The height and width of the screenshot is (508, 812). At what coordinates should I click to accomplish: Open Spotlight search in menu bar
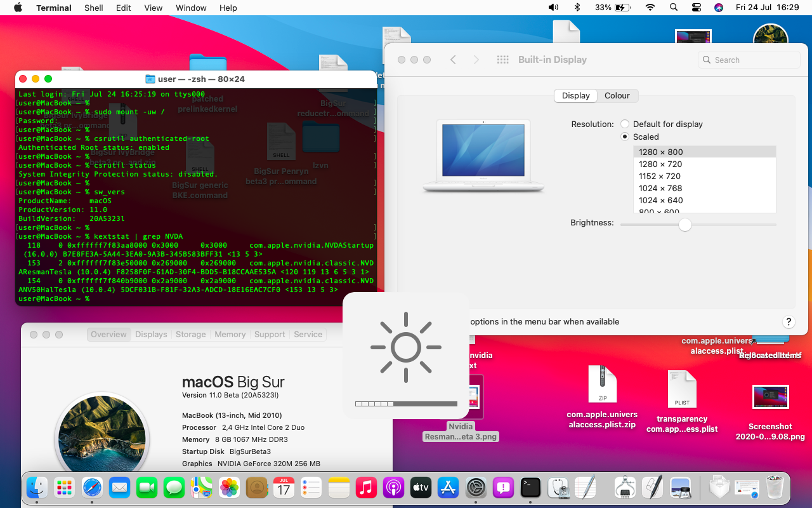pos(674,8)
